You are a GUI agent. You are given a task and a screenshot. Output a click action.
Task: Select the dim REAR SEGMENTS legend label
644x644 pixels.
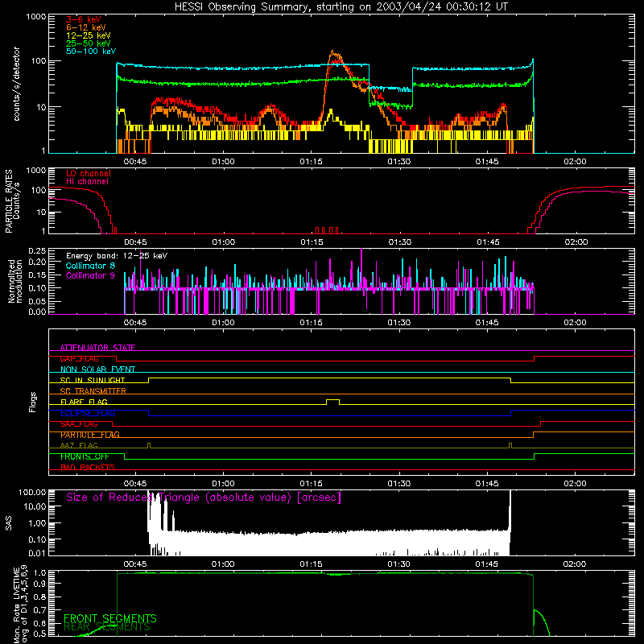click(107, 627)
